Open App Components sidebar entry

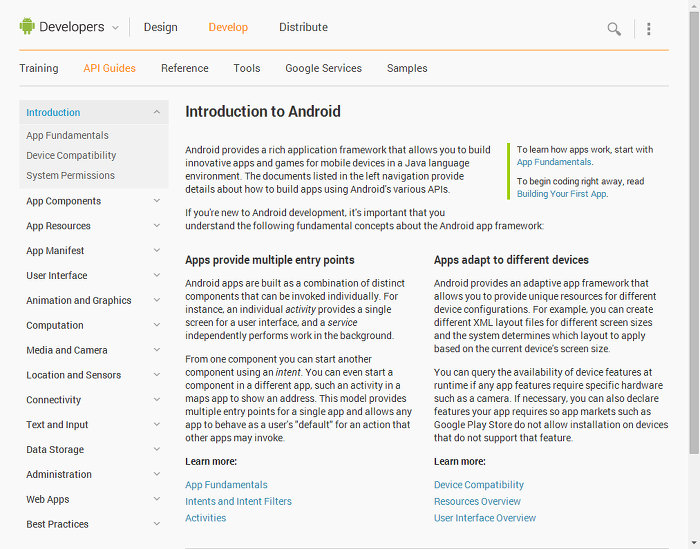(x=63, y=201)
